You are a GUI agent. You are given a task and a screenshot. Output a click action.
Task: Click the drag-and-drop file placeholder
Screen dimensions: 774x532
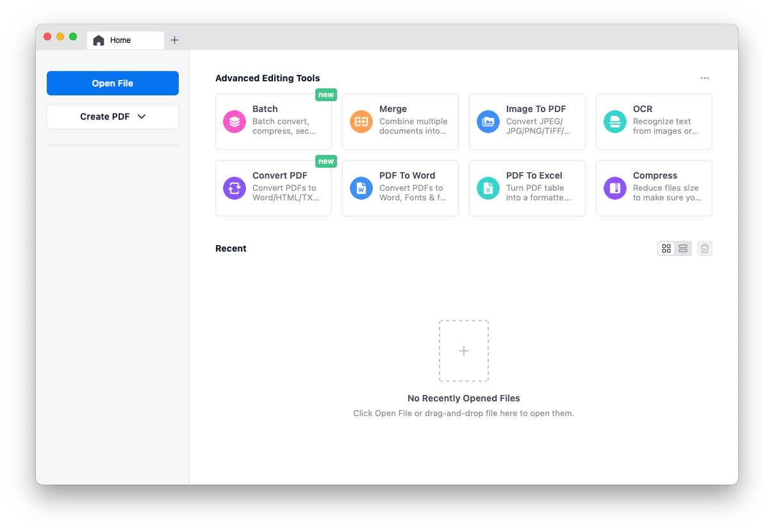tap(463, 350)
